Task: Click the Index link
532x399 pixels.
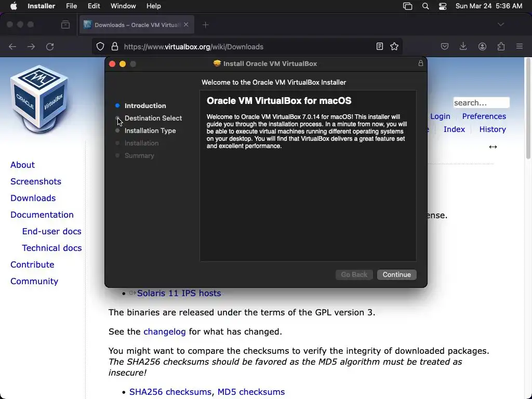Action: tap(454, 129)
